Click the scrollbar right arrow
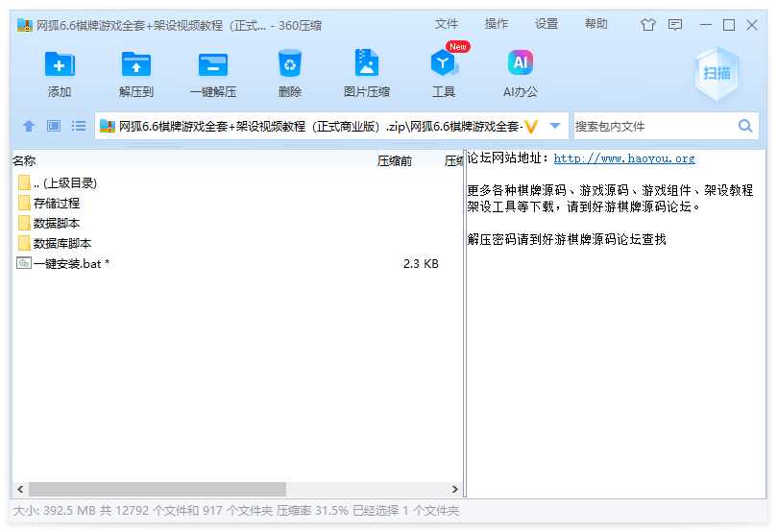Screen dimensions: 777x532 tap(454, 489)
